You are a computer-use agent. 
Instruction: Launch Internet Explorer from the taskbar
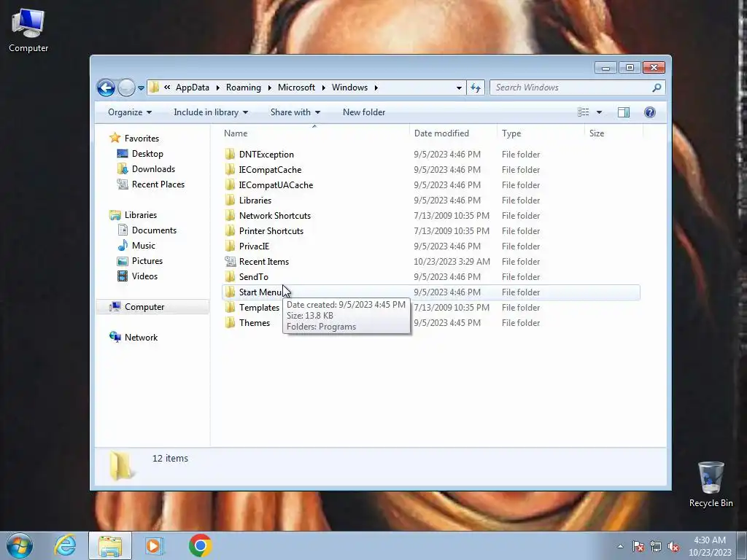coord(65,545)
